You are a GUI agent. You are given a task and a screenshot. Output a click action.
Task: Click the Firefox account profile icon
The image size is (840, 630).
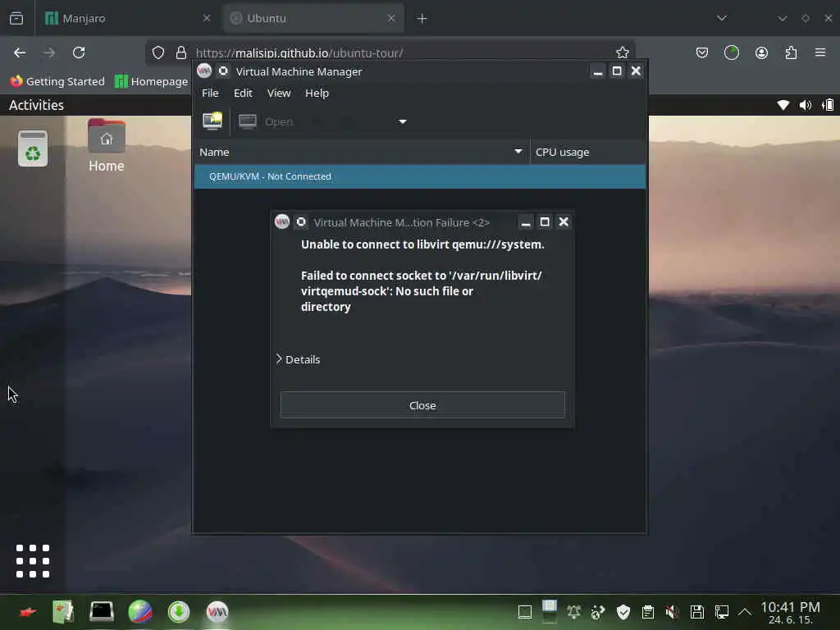[x=761, y=52]
